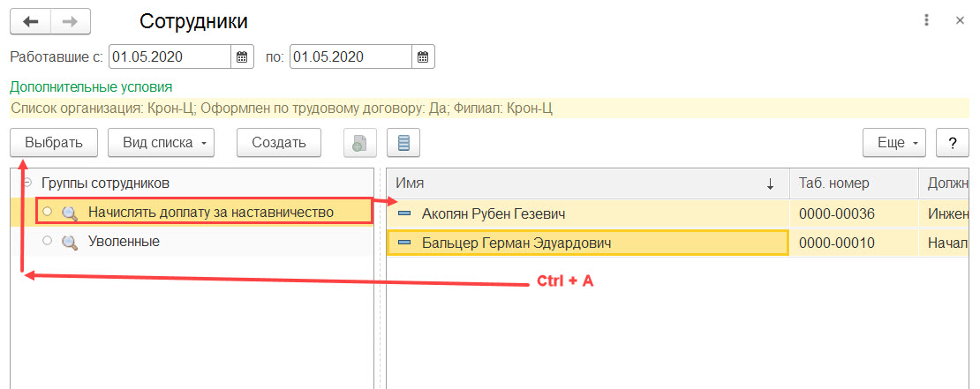Click magnifier icon beside Уволенные group
The height and width of the screenshot is (389, 980).
click(70, 242)
